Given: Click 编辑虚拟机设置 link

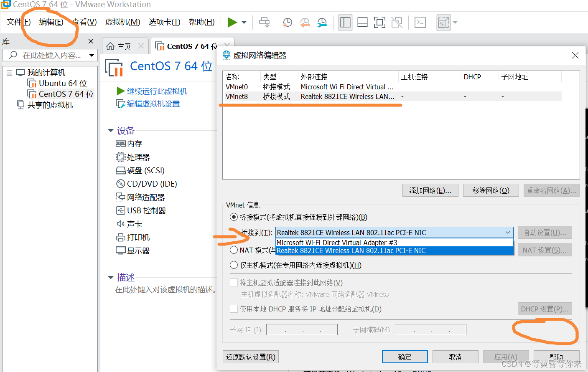Looking at the screenshot, I should click(153, 104).
